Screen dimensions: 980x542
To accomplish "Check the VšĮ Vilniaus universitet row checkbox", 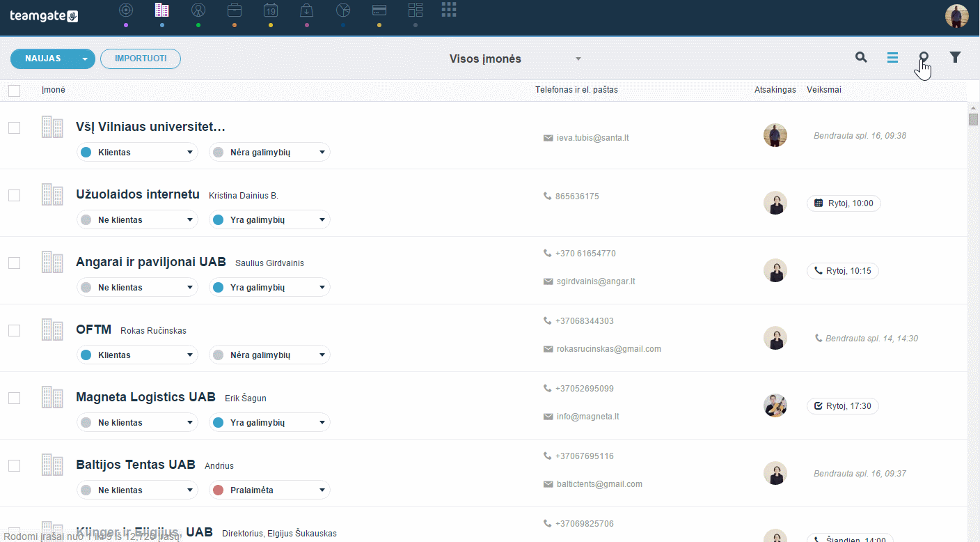I will [x=14, y=128].
